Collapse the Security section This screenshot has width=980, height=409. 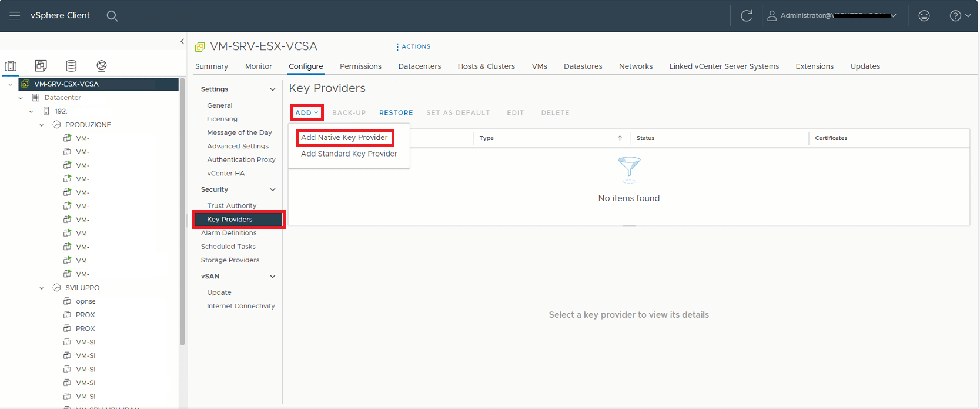click(272, 189)
